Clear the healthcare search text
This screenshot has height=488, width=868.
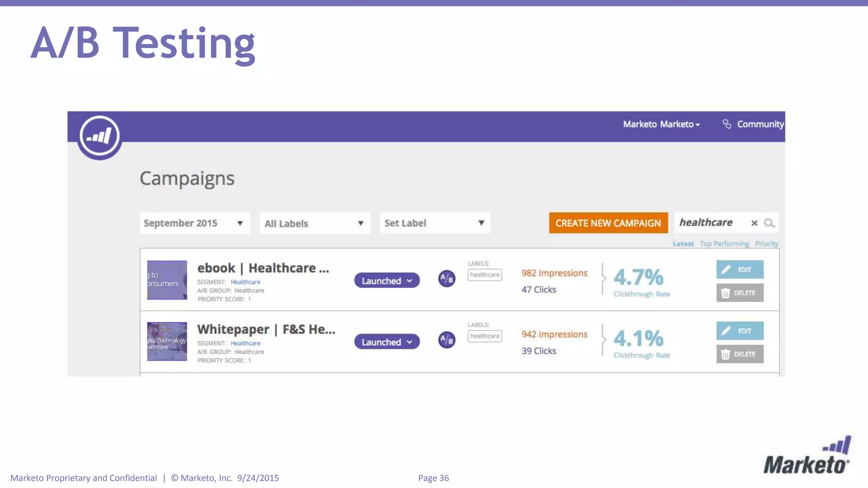(x=754, y=223)
